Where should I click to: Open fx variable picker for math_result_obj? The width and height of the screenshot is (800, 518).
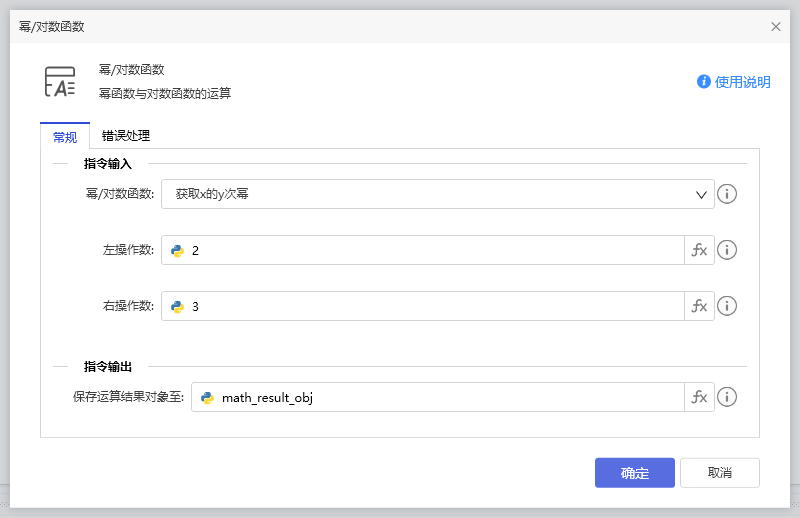[699, 398]
